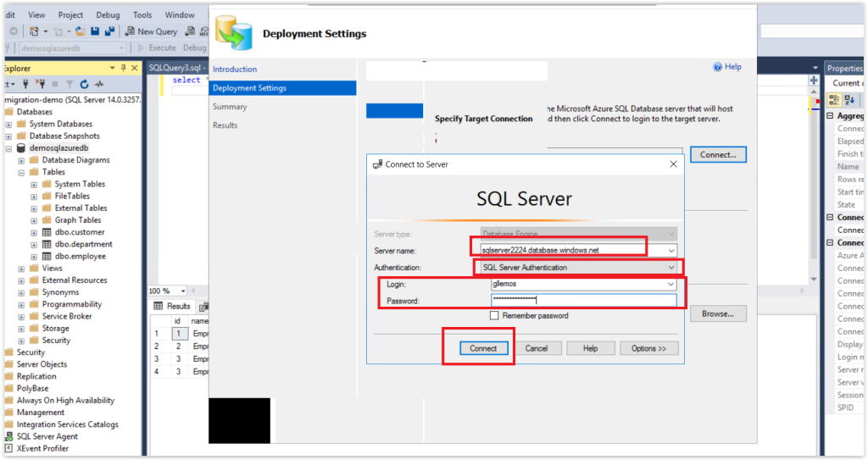
Task: Open the View menu
Action: coord(36,15)
